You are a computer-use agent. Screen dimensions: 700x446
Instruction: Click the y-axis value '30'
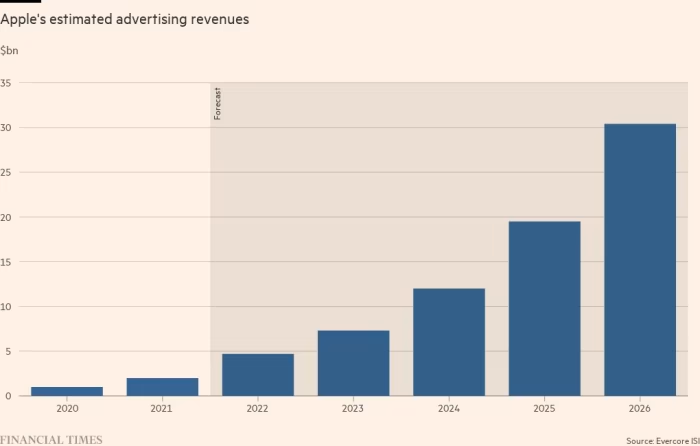tap(5, 128)
